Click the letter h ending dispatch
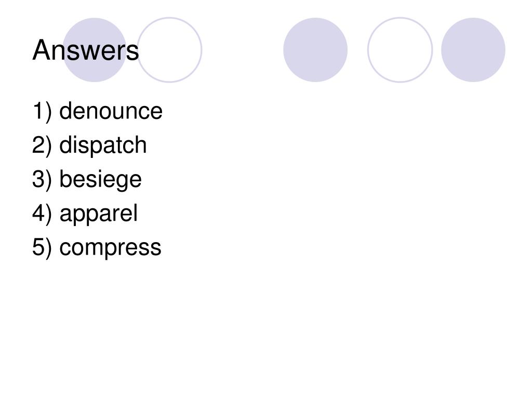Viewport: 532px width, 399px height. pyautogui.click(x=141, y=145)
